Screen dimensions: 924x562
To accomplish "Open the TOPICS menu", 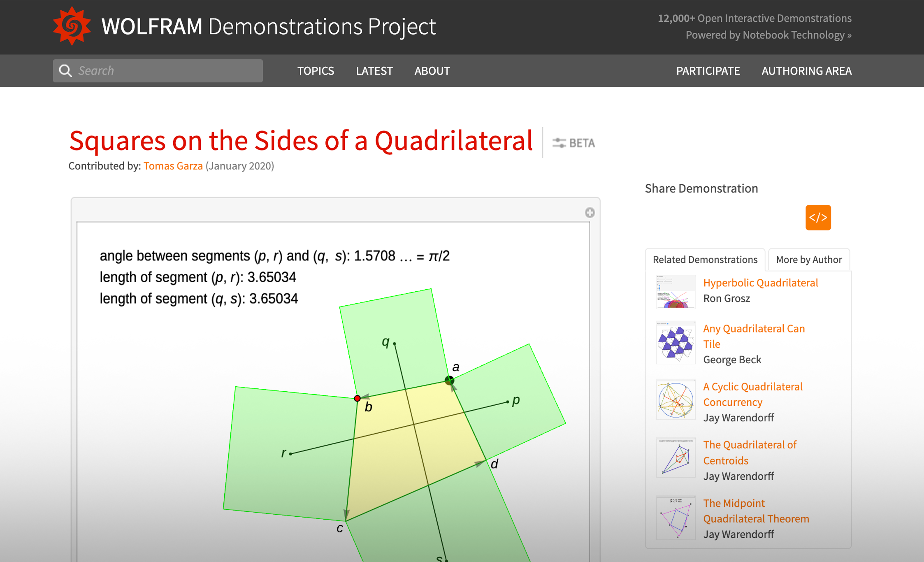I will click(x=316, y=71).
